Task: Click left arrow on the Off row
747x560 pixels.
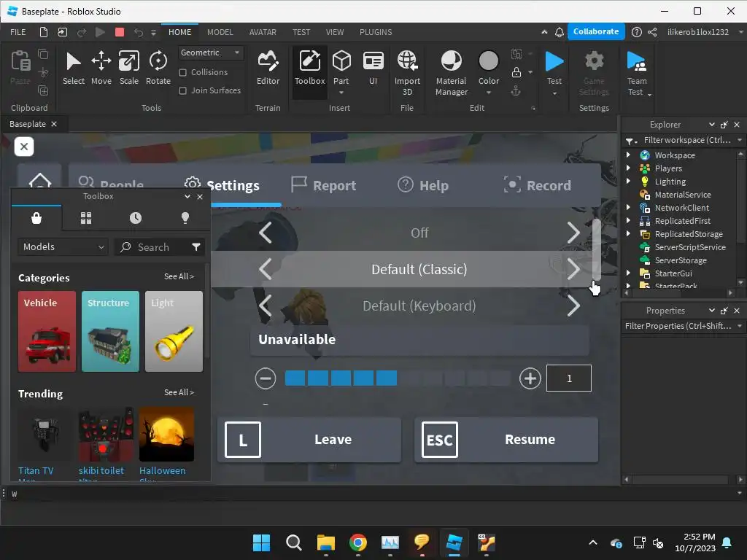Action: [x=266, y=233]
